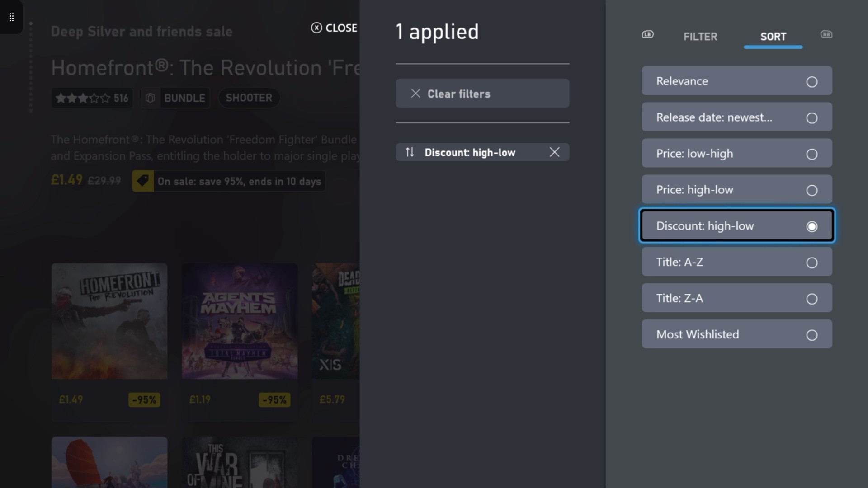The height and width of the screenshot is (488, 868).
Task: Click the star rating 516 badge
Action: [x=92, y=98]
